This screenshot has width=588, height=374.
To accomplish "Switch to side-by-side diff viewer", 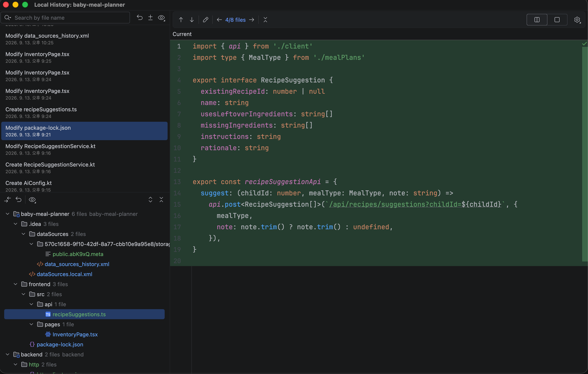I will click(x=537, y=20).
